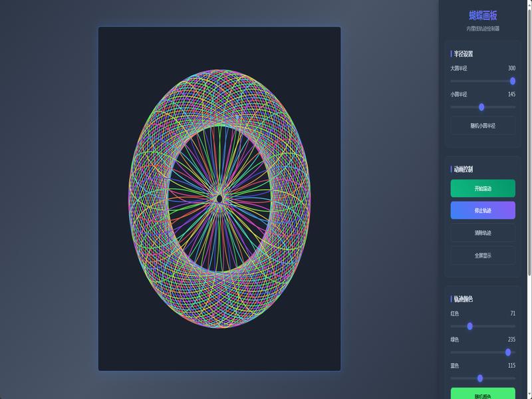
Task: Click the 红色 slider handle
Action: pyautogui.click(x=469, y=326)
